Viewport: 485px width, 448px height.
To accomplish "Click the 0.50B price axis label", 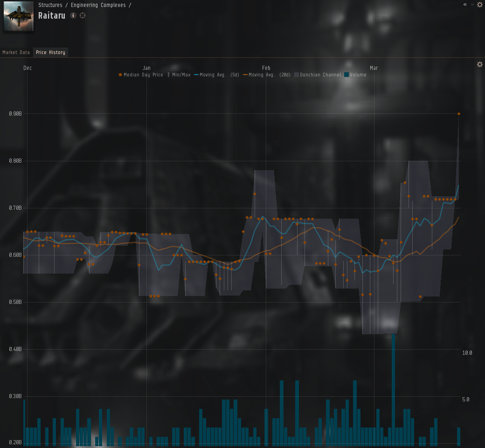I will [x=15, y=302].
